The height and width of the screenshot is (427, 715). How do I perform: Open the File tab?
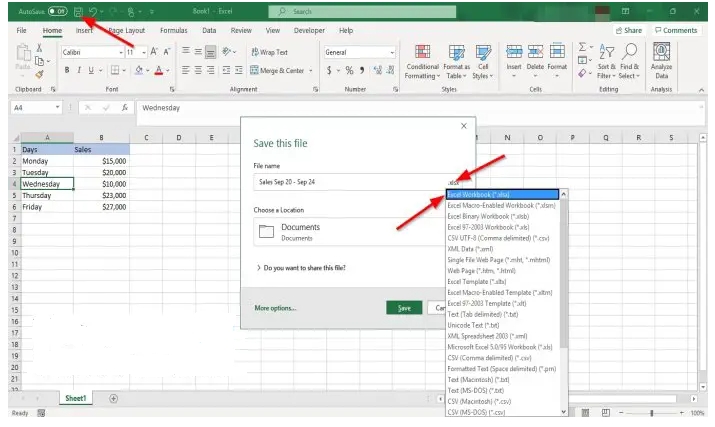pyautogui.click(x=21, y=31)
